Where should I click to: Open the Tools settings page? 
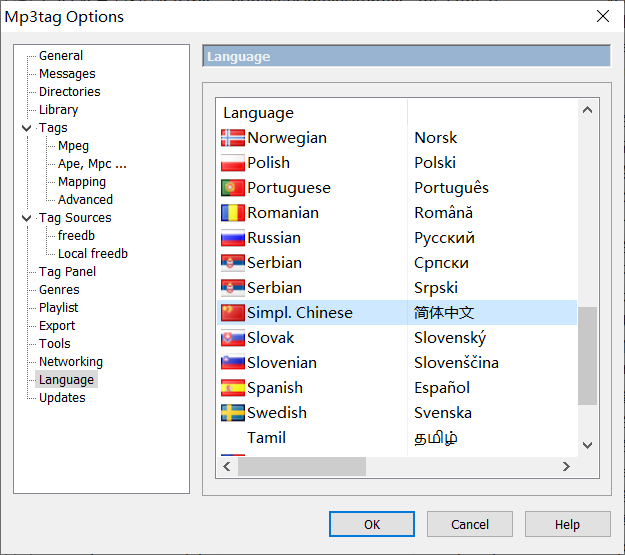[x=55, y=344]
